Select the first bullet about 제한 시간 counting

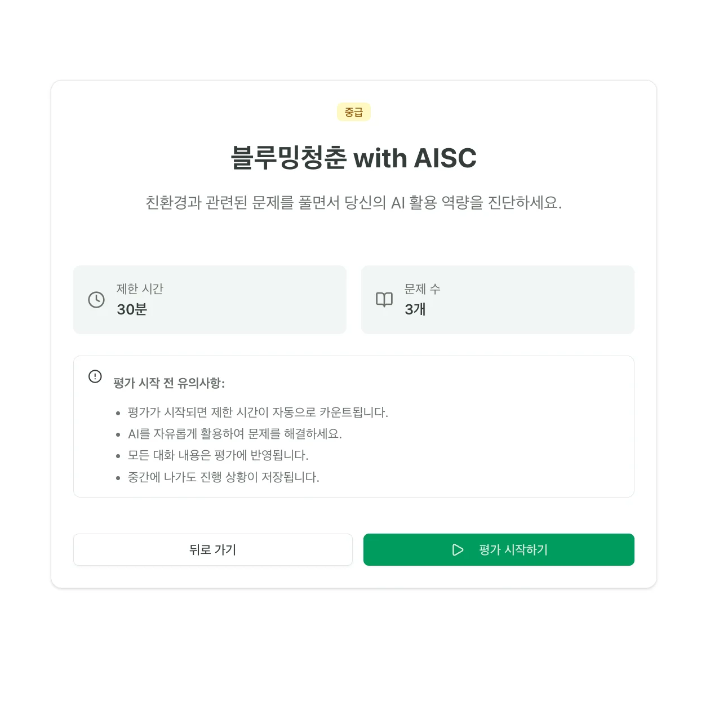[x=258, y=412]
